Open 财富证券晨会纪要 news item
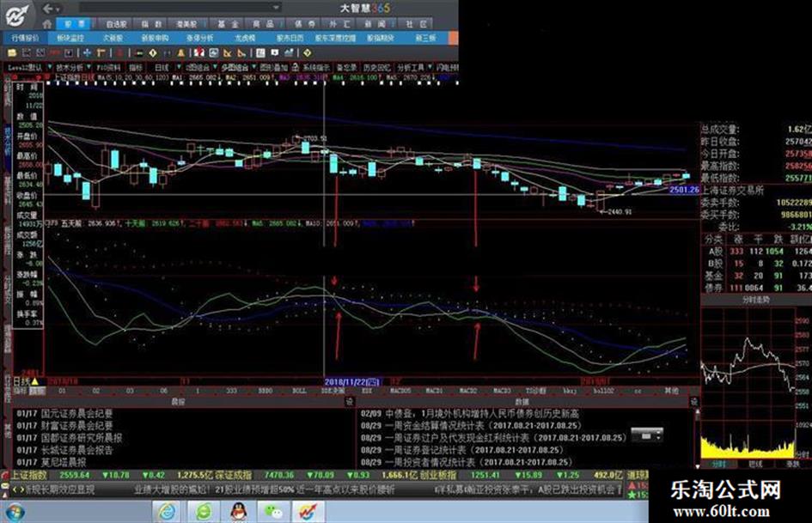Screen dimensions: 812x523 (64, 426)
